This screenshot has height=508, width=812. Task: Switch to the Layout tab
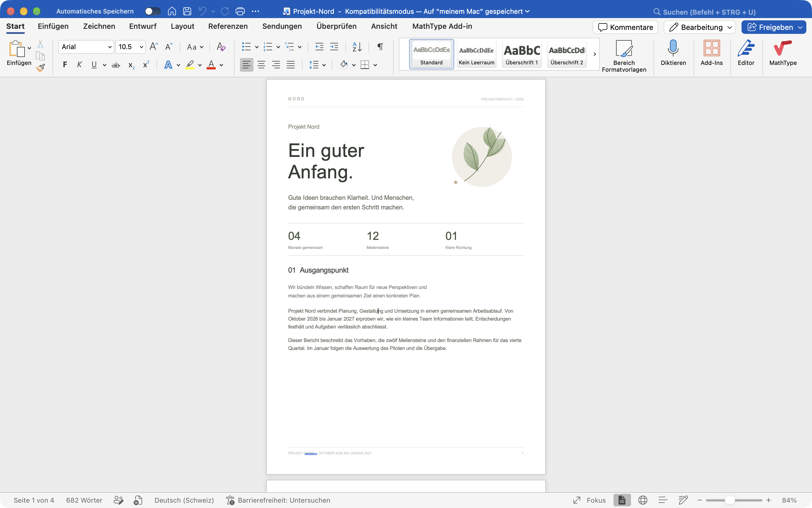tap(182, 26)
